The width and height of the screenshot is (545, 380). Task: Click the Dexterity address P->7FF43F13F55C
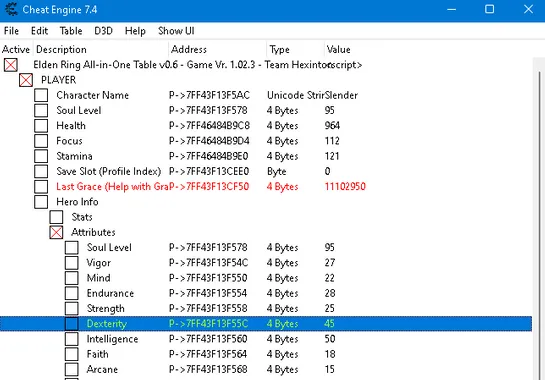point(209,324)
